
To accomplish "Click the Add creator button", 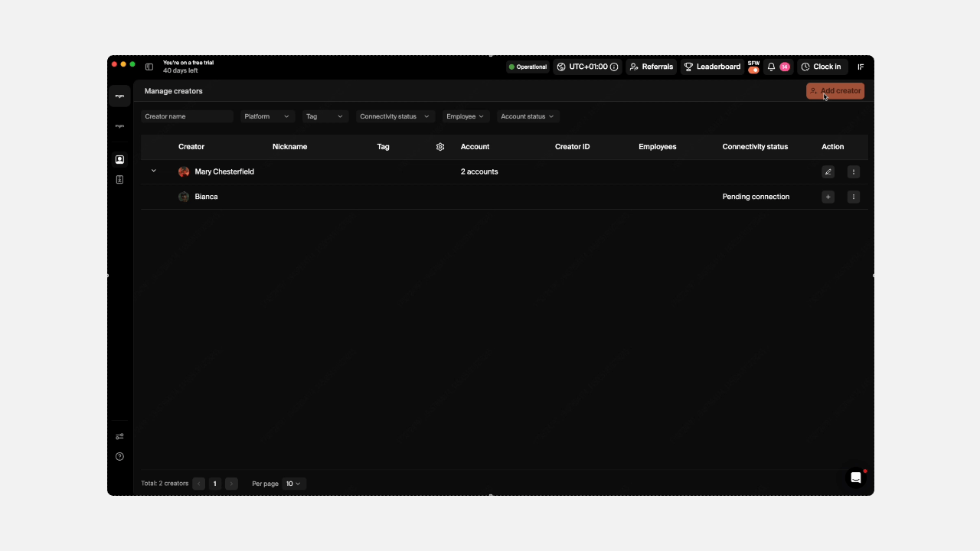I will (835, 90).
